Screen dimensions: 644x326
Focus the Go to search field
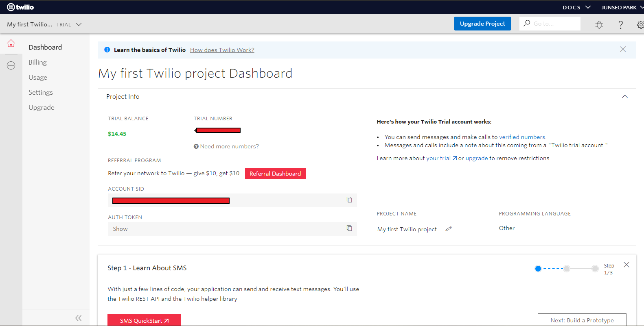[550, 24]
